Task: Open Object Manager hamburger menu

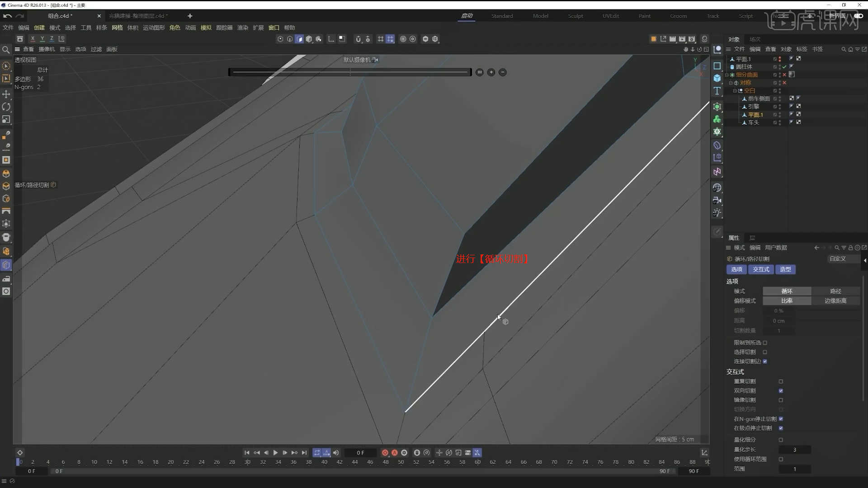Action: tap(728, 49)
